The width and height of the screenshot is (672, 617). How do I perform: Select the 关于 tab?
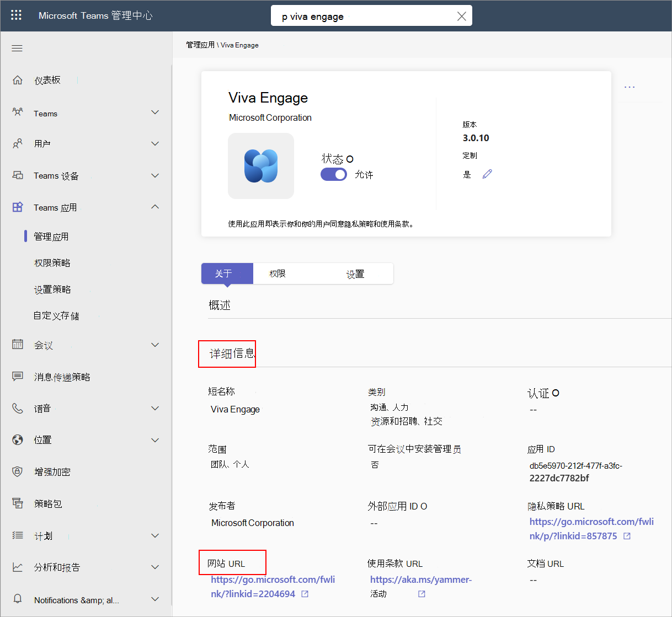(227, 273)
